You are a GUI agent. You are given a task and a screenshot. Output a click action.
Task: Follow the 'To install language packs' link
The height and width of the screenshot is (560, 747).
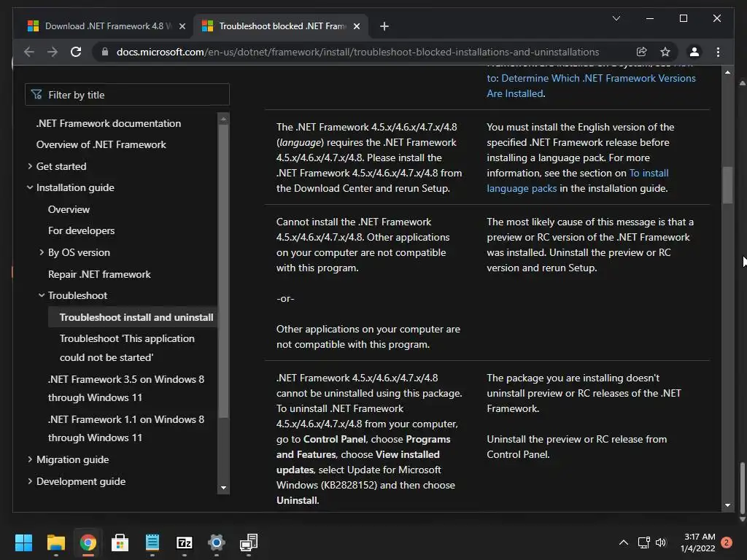(x=578, y=181)
